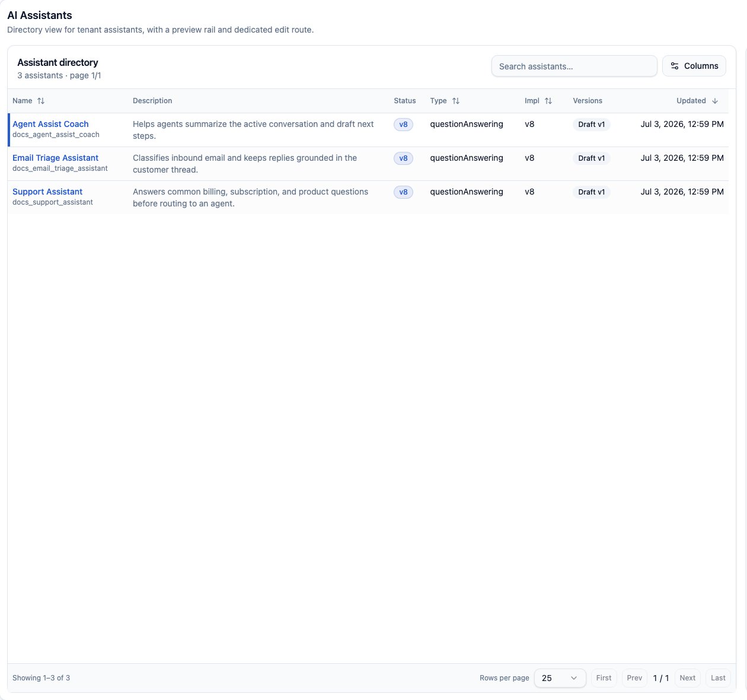Go to Next page

(688, 678)
